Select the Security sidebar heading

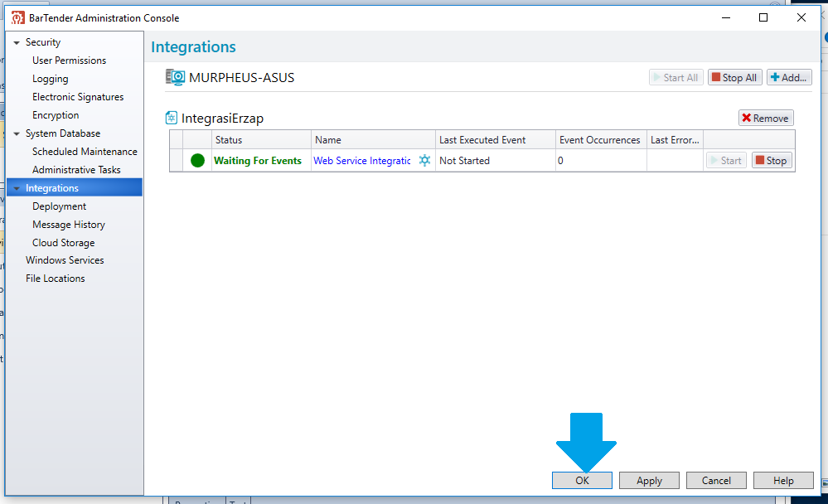click(x=43, y=42)
